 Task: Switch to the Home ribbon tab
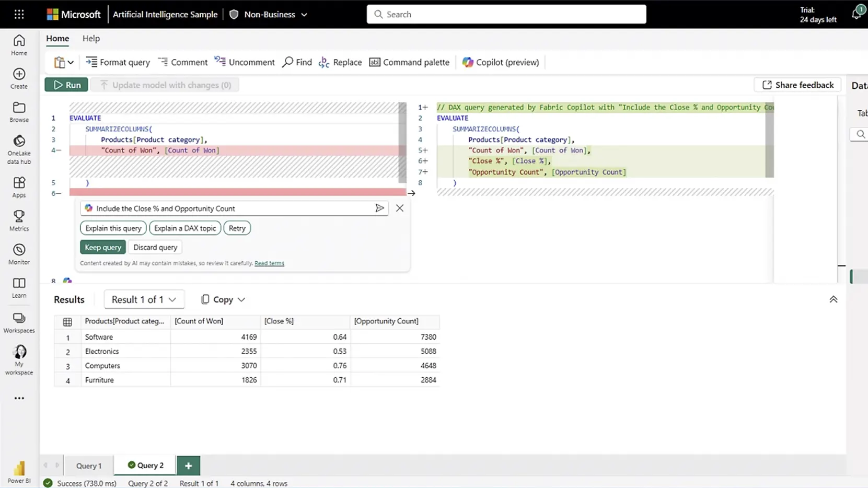57,38
